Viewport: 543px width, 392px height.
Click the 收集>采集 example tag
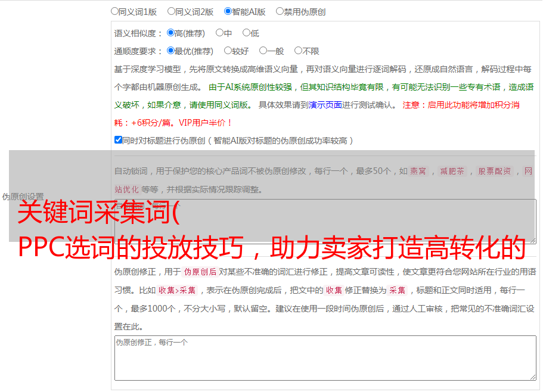[x=177, y=290]
